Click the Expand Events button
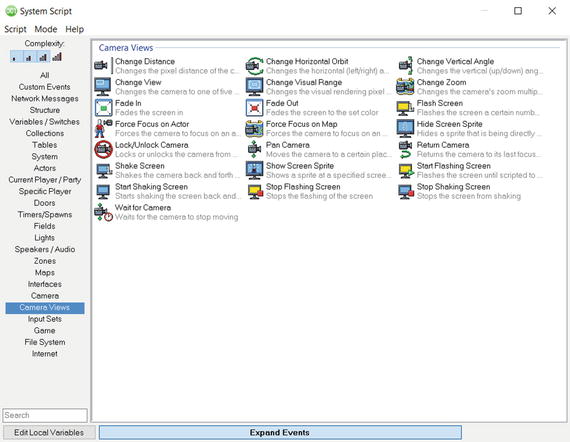This screenshot has height=442, width=570. click(280, 433)
